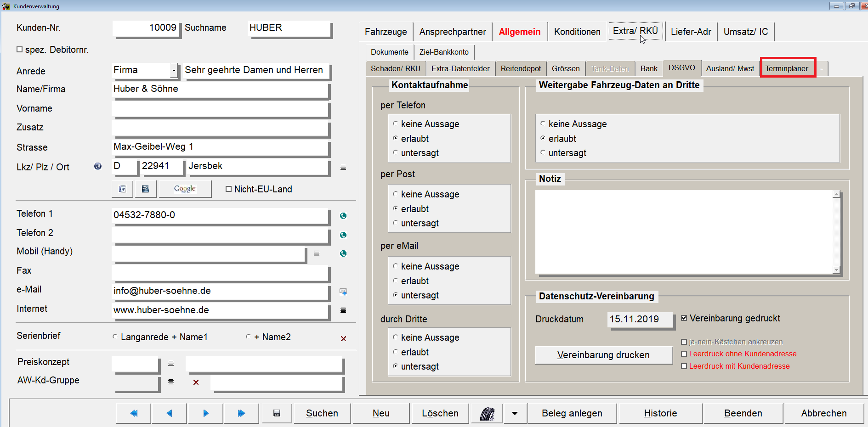
Task: Select 'untersagt' under per Telefon
Action: (395, 153)
